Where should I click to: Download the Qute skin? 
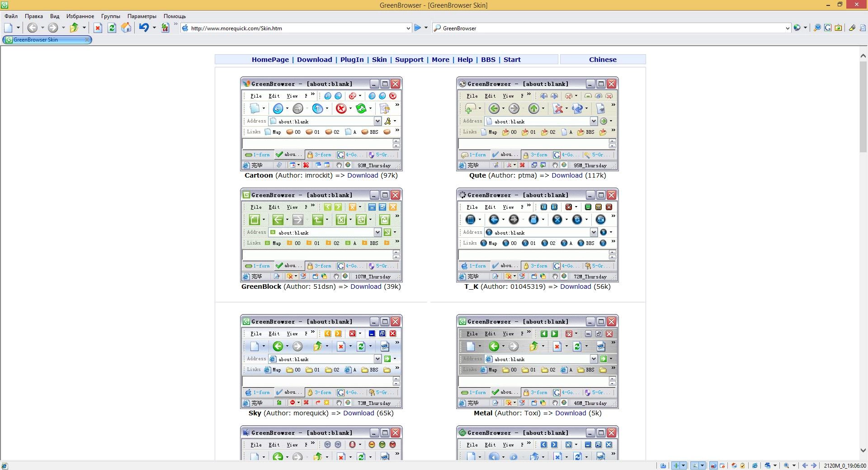567,175
